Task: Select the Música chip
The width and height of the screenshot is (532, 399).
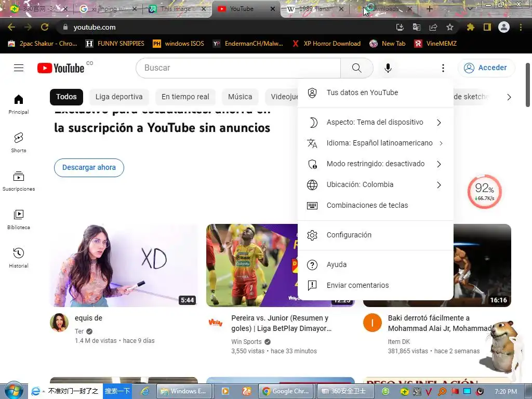Action: 240,97
